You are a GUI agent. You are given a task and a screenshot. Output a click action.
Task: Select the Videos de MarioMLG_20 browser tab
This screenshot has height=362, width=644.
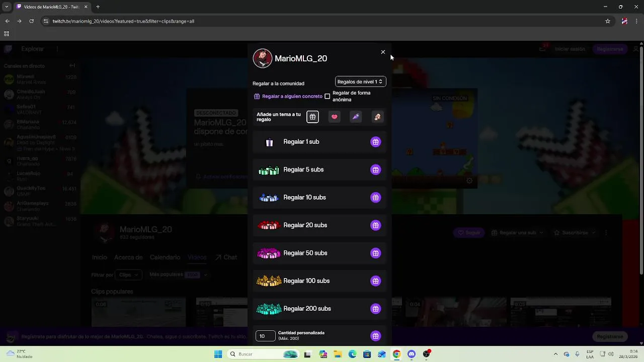coord(52,7)
